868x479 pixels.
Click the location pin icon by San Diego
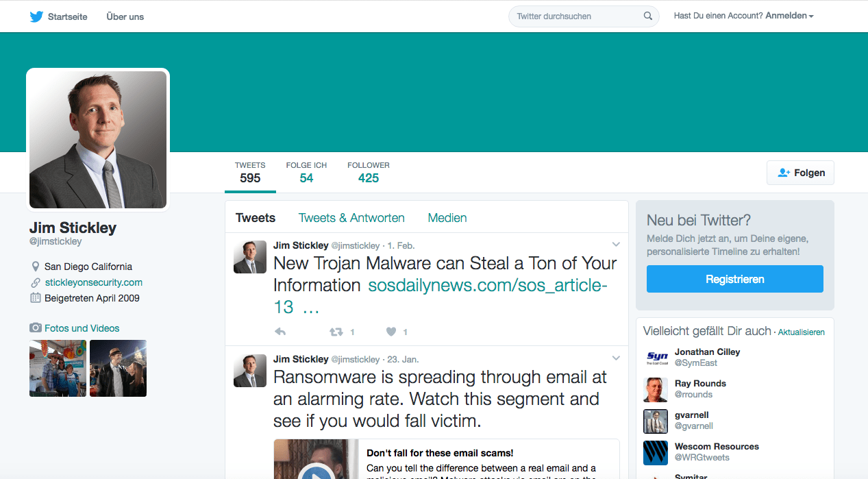(36, 267)
